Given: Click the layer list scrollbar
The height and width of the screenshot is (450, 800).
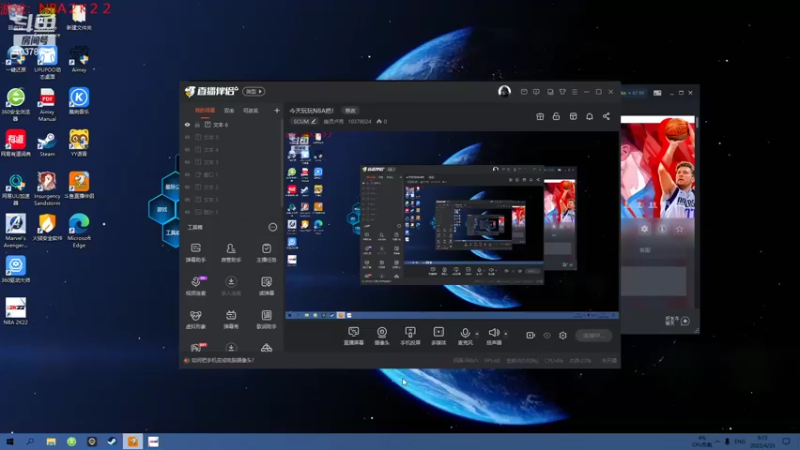Looking at the screenshot, I should point(282,163).
